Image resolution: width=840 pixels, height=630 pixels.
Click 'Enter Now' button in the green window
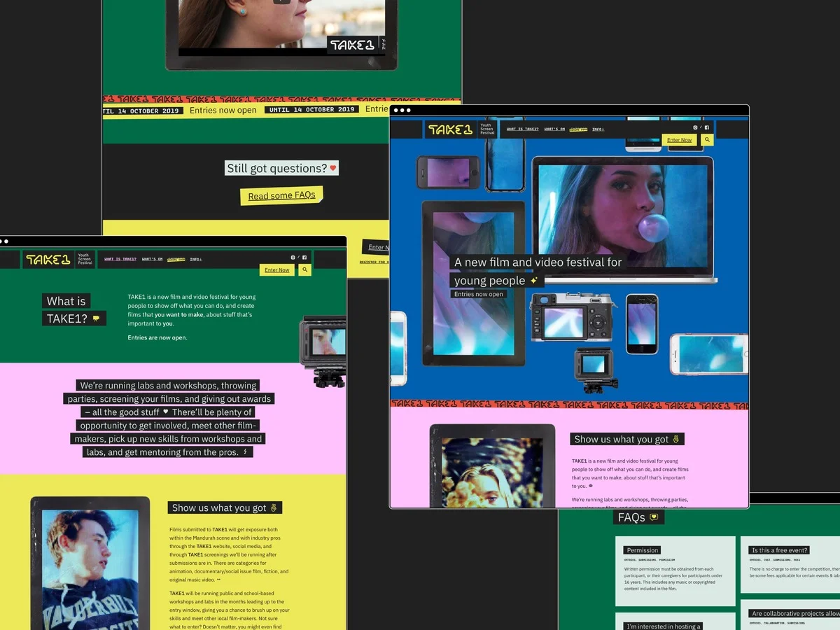point(277,269)
